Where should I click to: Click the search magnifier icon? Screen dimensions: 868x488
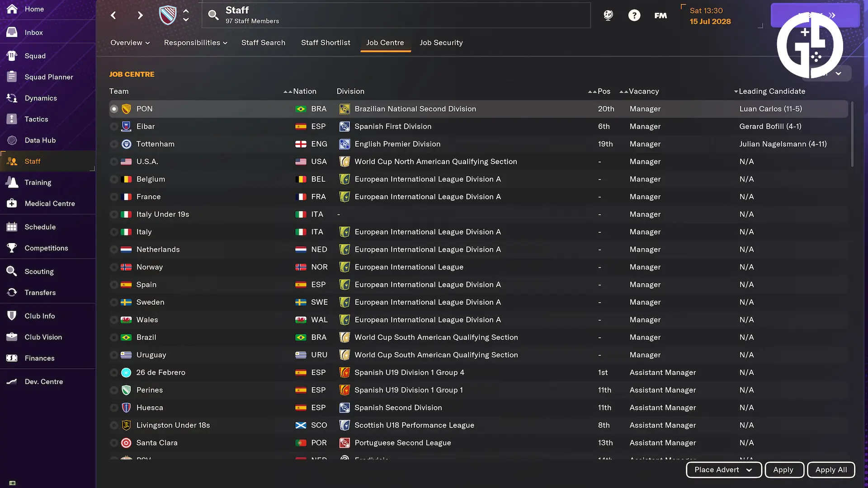(213, 15)
